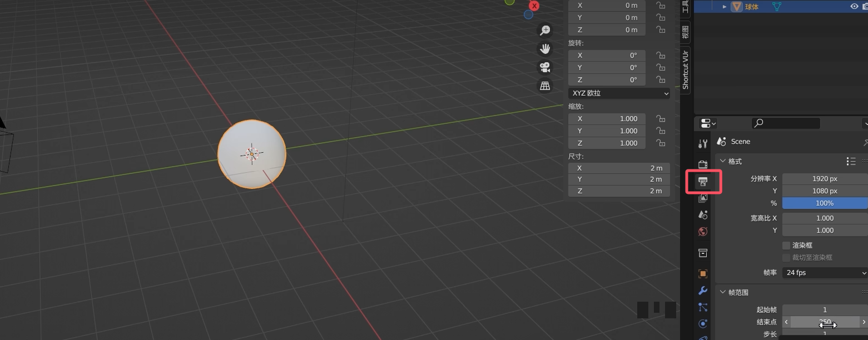Image resolution: width=868 pixels, height=340 pixels.
Task: Toggle camera view with the camera icon
Action: [545, 67]
